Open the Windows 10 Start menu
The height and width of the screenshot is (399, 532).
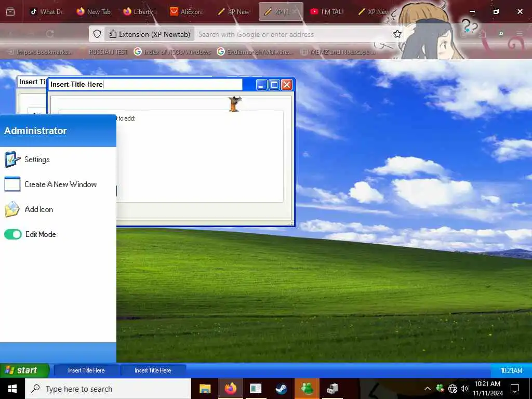[12, 389]
